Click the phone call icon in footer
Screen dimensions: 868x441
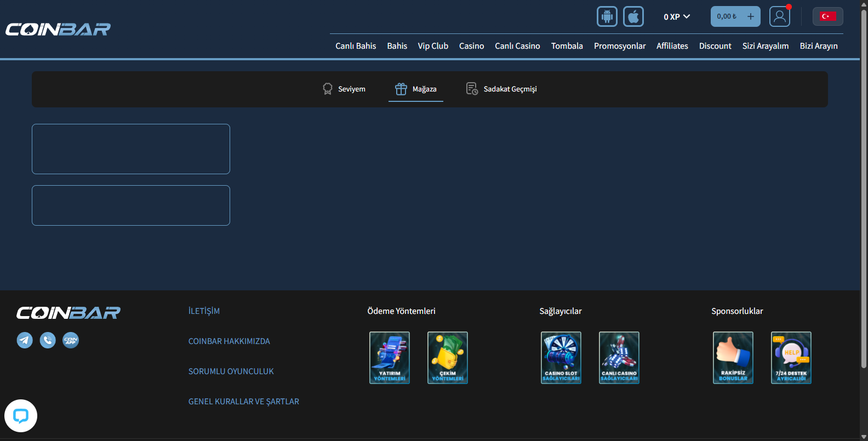(x=48, y=340)
